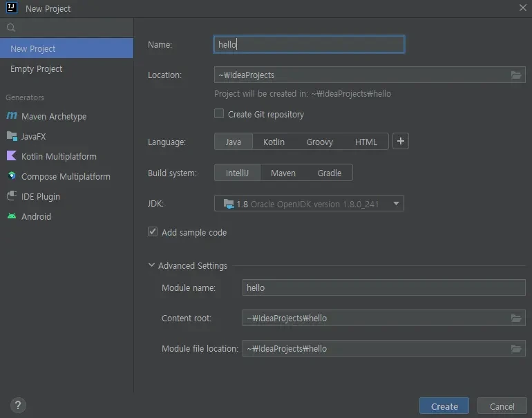
Task: Uncheck Add sample code
Action: coord(153,231)
